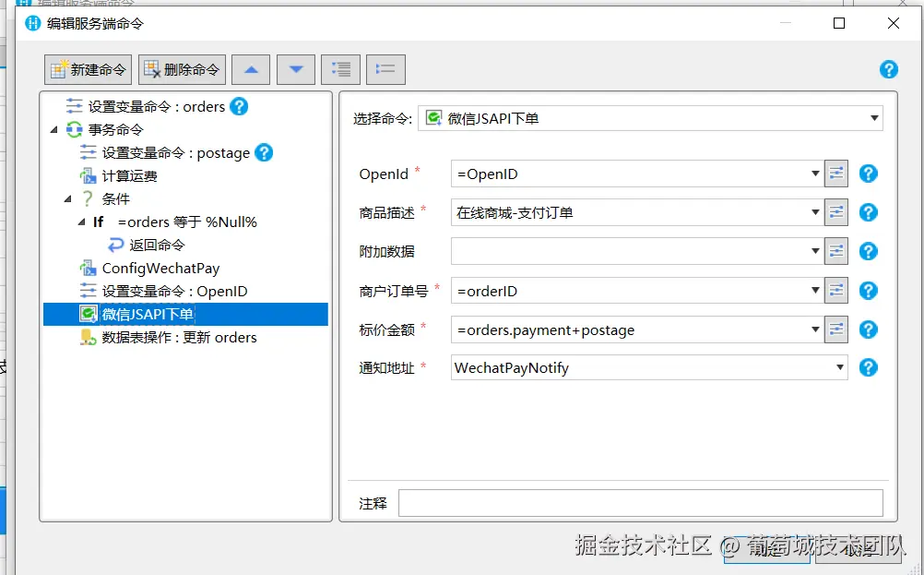Select the 微信JSAPI下单 tree row
924x575 pixels.
(x=185, y=315)
